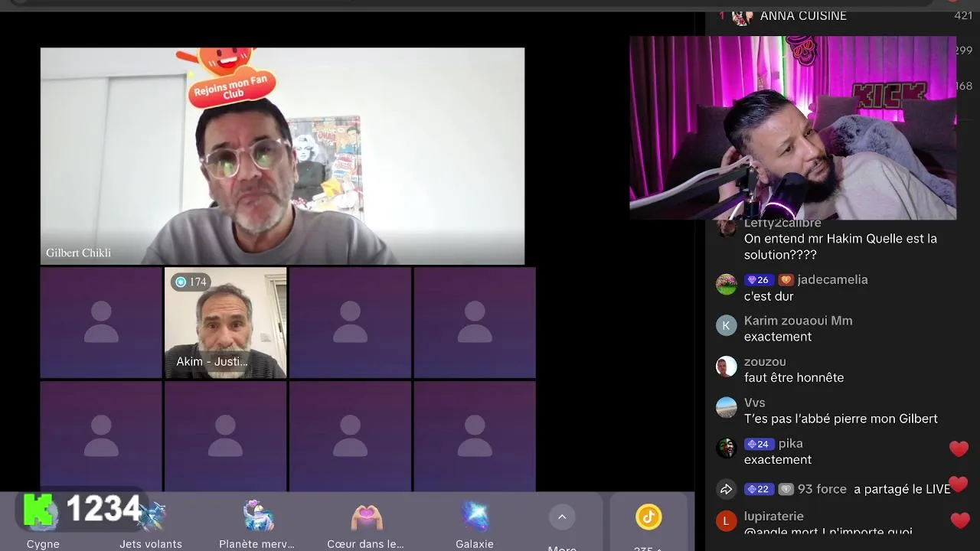Select the comment "c'est dur"

[769, 296]
